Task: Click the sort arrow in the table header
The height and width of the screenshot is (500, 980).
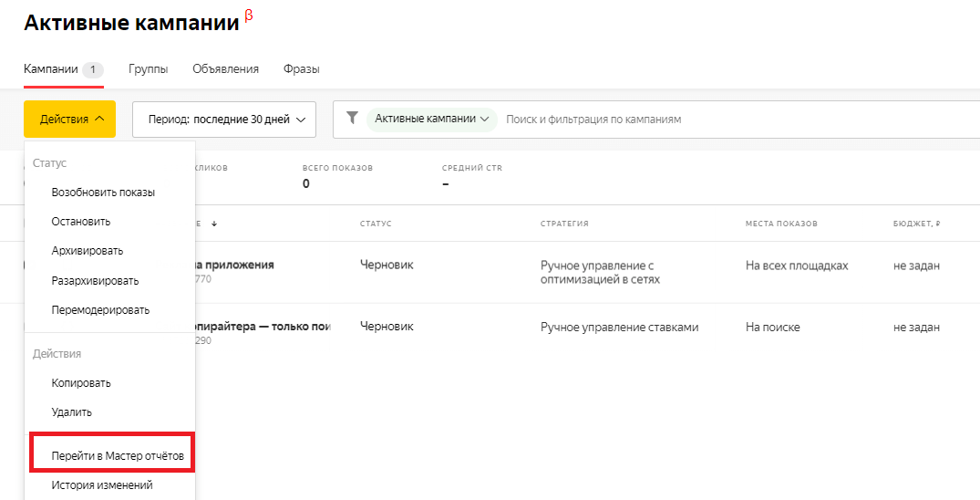Action: [x=214, y=224]
